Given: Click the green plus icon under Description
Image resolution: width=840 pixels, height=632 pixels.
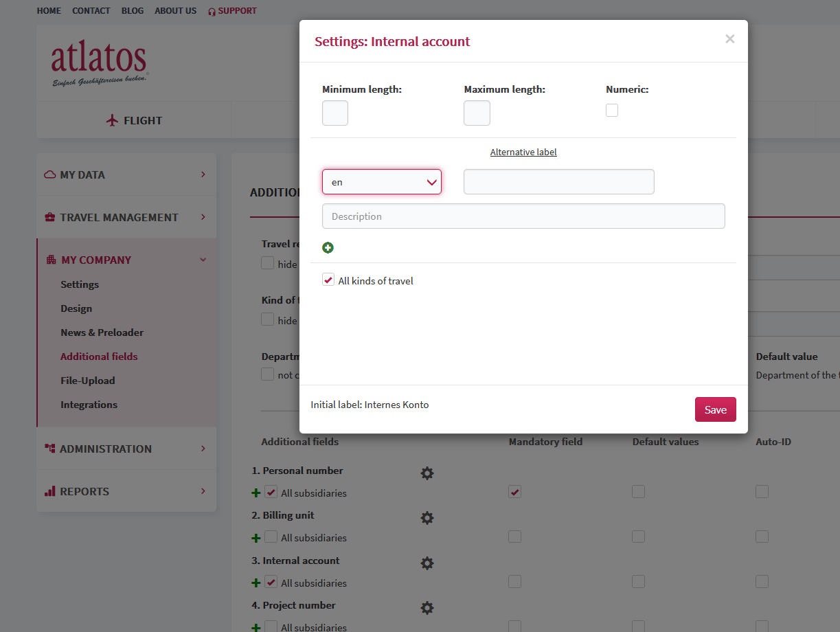Looking at the screenshot, I should [x=328, y=248].
